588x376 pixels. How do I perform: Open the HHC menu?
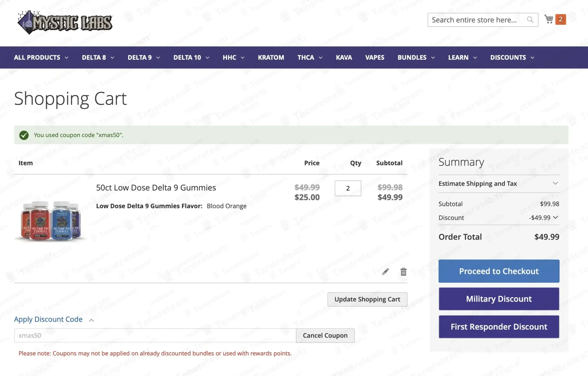pyautogui.click(x=233, y=57)
